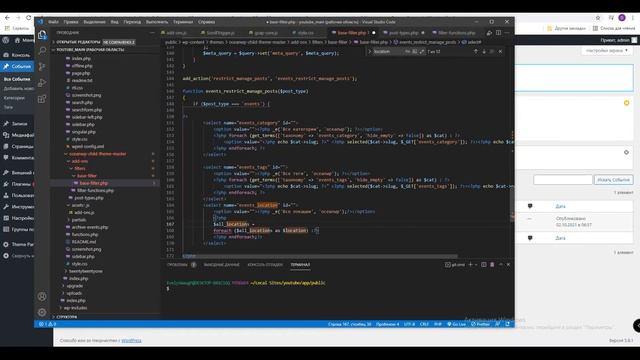Open the View (Вид) menu
Image resolution: width=640 pixels, height=360 pixels.
[115, 22]
